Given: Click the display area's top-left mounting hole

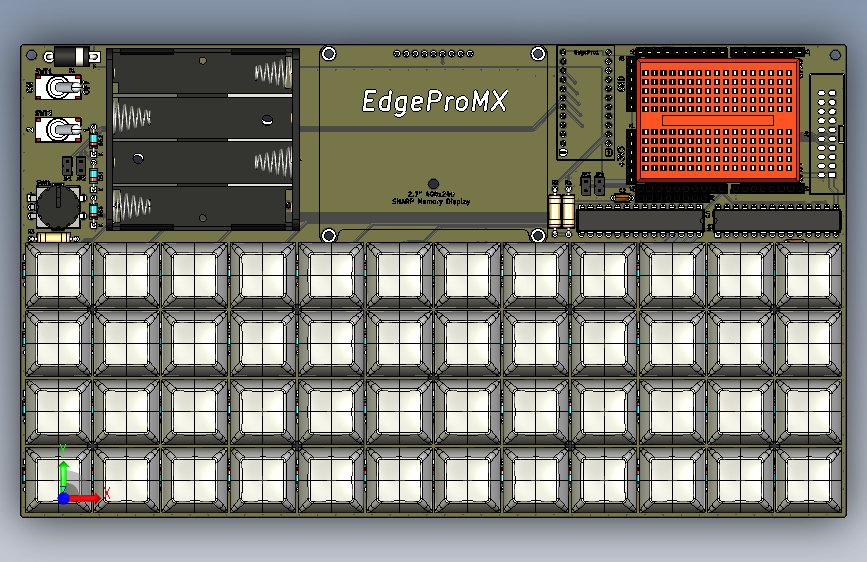Looking at the screenshot, I should (x=329, y=54).
